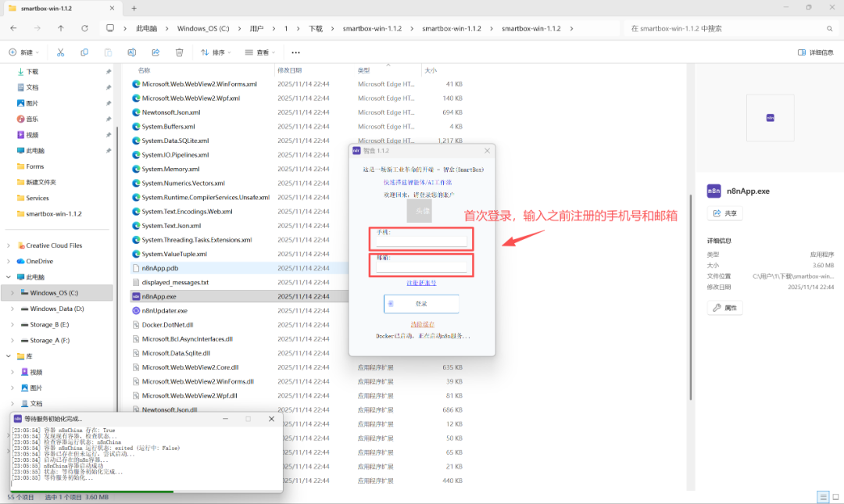Click the 属性 properties button in details pane
This screenshot has width=844, height=504.
[x=724, y=307]
